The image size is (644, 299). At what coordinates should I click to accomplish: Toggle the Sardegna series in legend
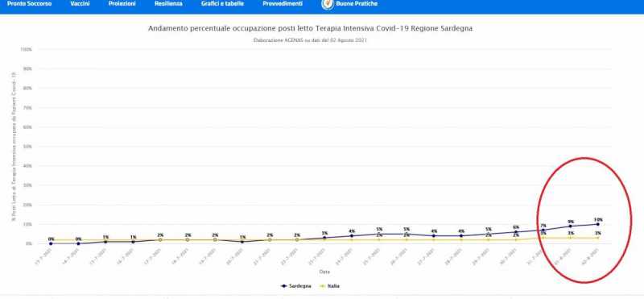click(x=295, y=286)
